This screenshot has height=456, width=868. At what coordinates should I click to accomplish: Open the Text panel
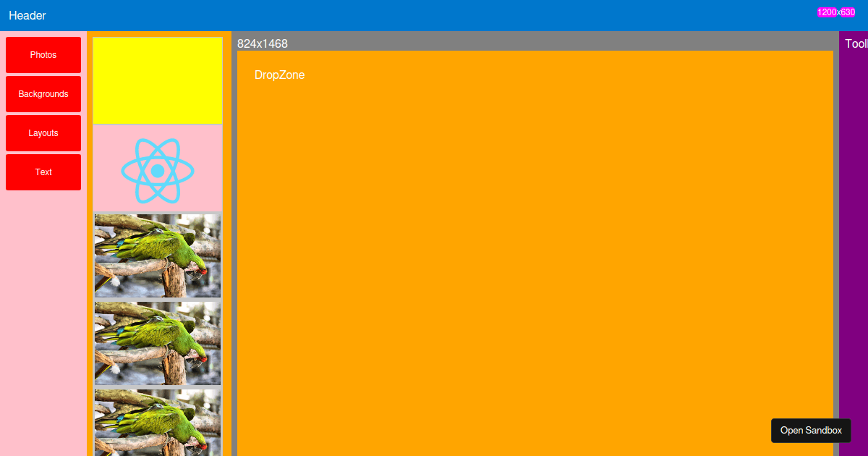[x=43, y=172]
